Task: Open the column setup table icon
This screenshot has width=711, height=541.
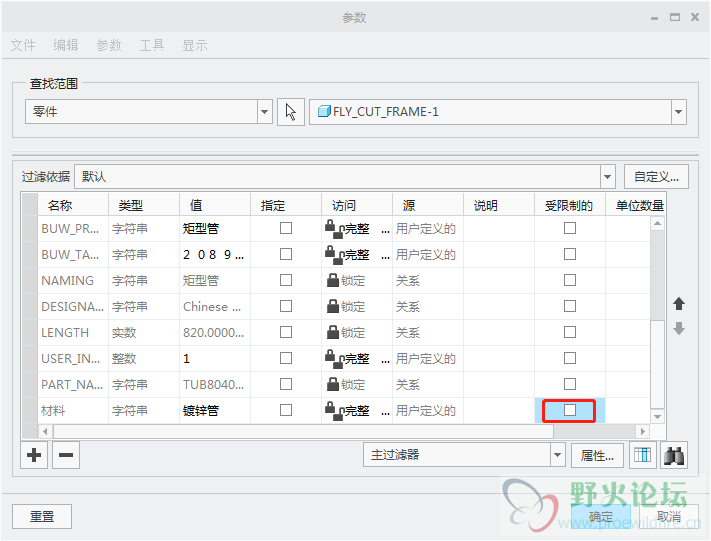Action: [x=643, y=455]
